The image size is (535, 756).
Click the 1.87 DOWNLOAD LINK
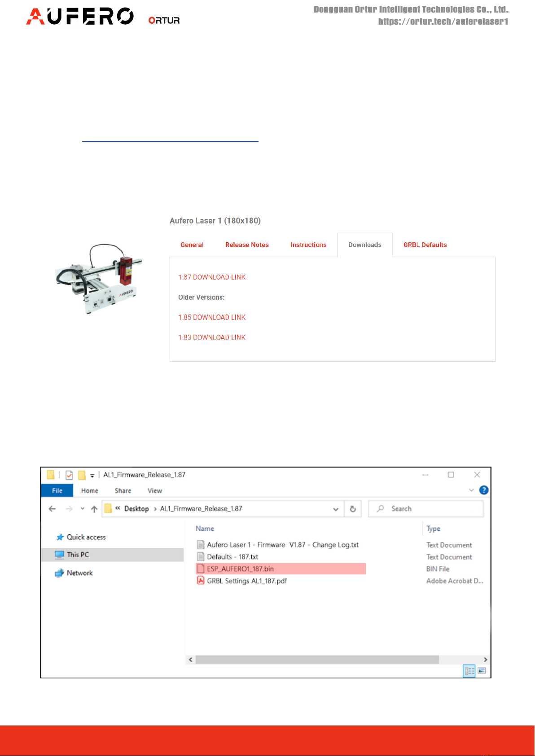click(x=212, y=277)
